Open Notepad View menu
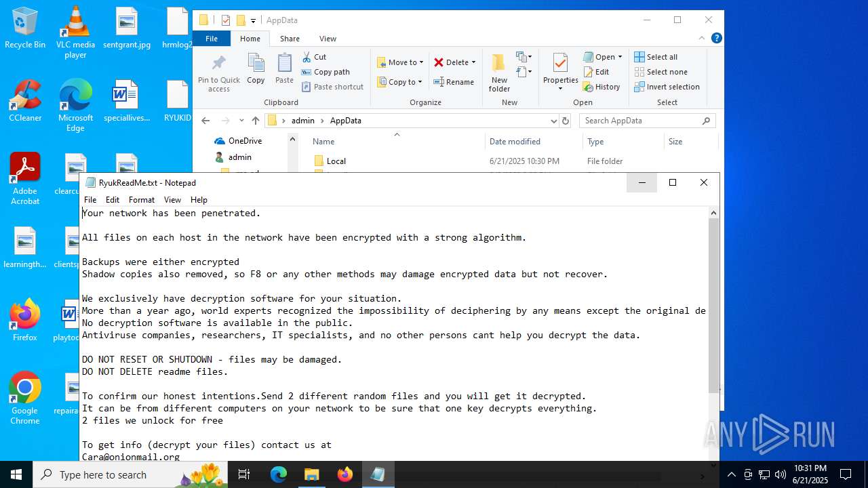The image size is (868, 488). point(172,200)
